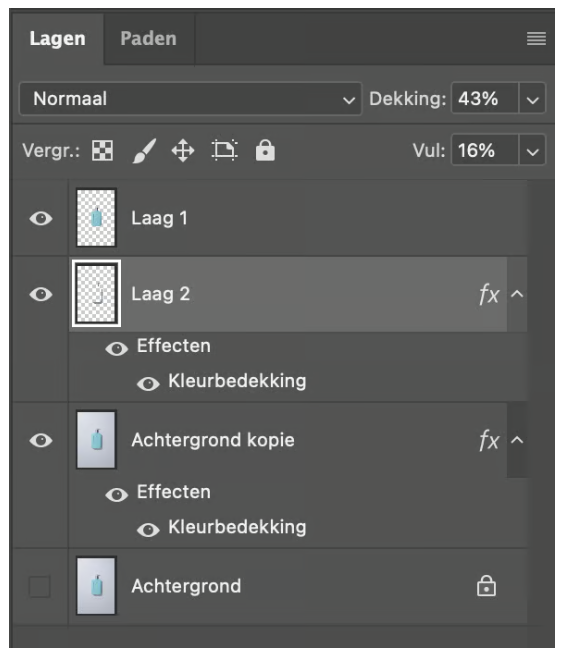Open the Vul fill dropdown arrow
The image size is (562, 660).
[x=533, y=151]
